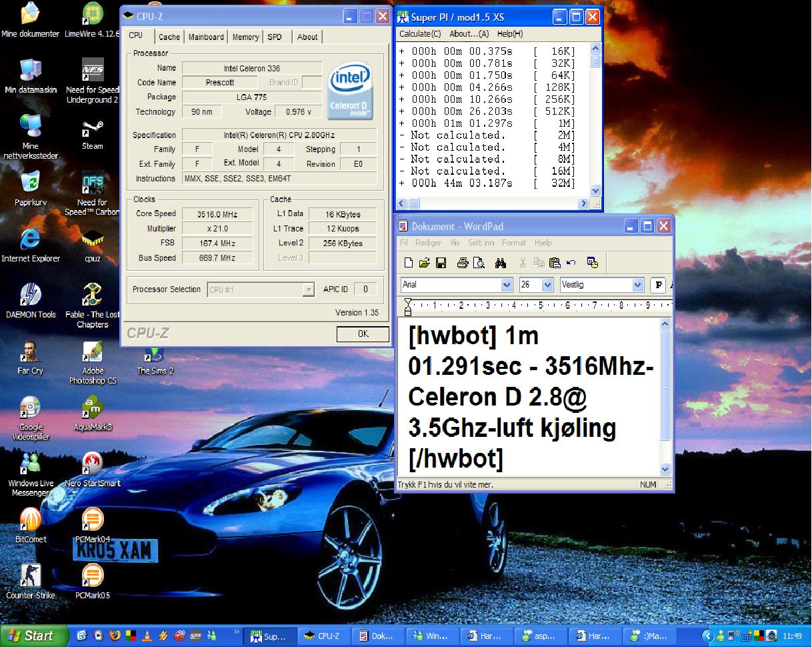Click the Adobe Photoshop CS desktop icon

click(92, 362)
